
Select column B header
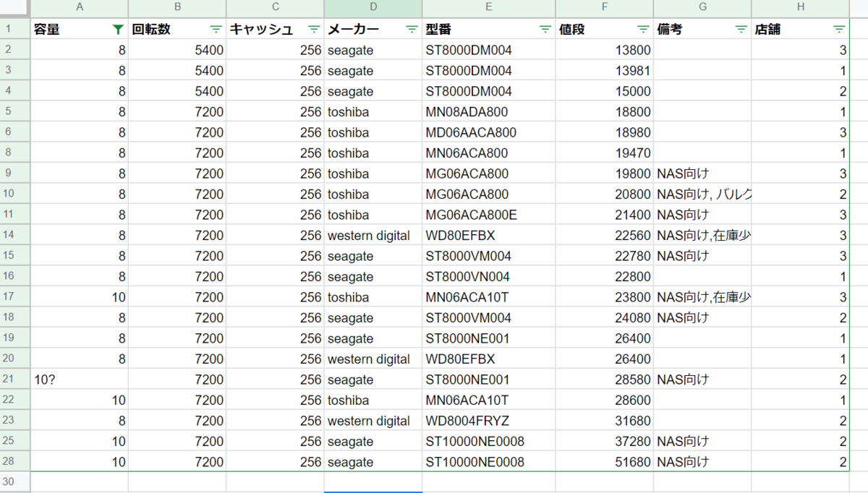click(177, 9)
